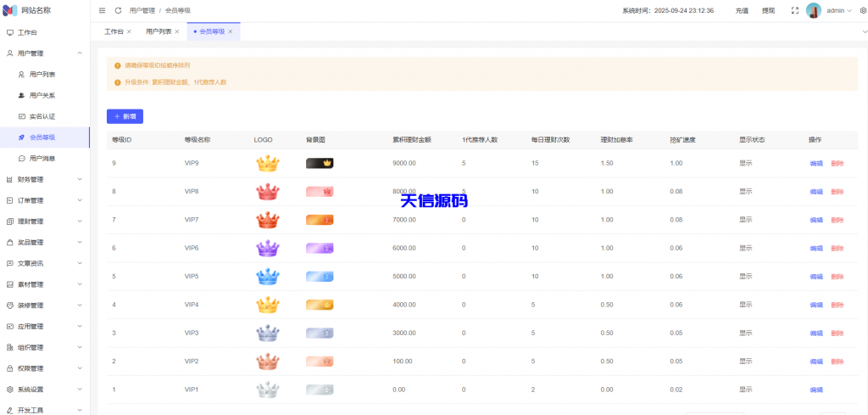Open VIP7 background image thumbnail
The image size is (868, 415).
click(x=320, y=220)
